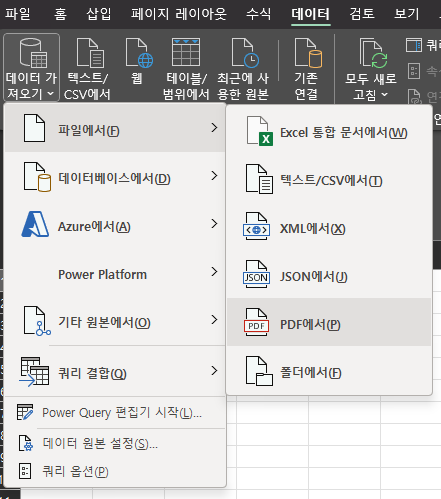Screen dimensions: 441x499
Task: Switch to the 홈 tab
Action: point(60,14)
